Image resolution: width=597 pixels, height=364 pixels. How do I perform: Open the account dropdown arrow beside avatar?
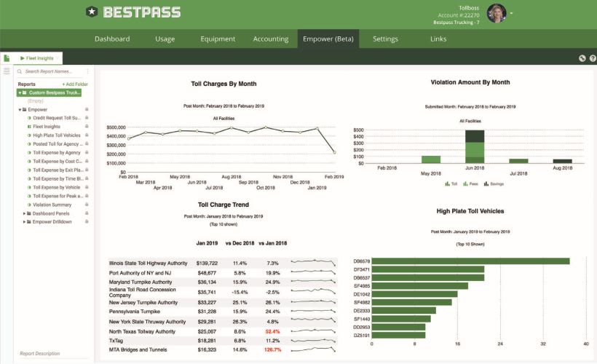pyautogui.click(x=511, y=13)
